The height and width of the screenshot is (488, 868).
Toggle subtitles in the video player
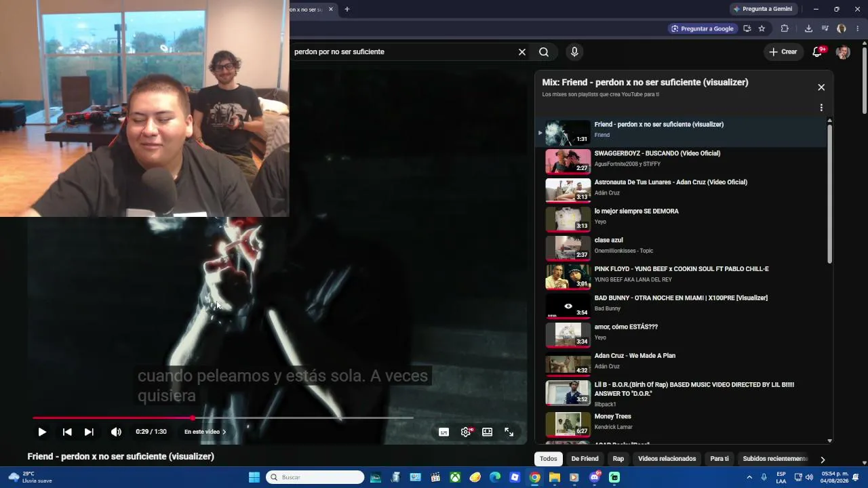click(x=443, y=432)
